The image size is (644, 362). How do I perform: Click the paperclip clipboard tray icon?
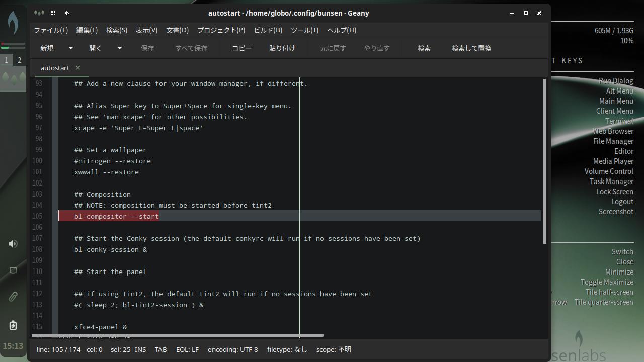tap(13, 297)
